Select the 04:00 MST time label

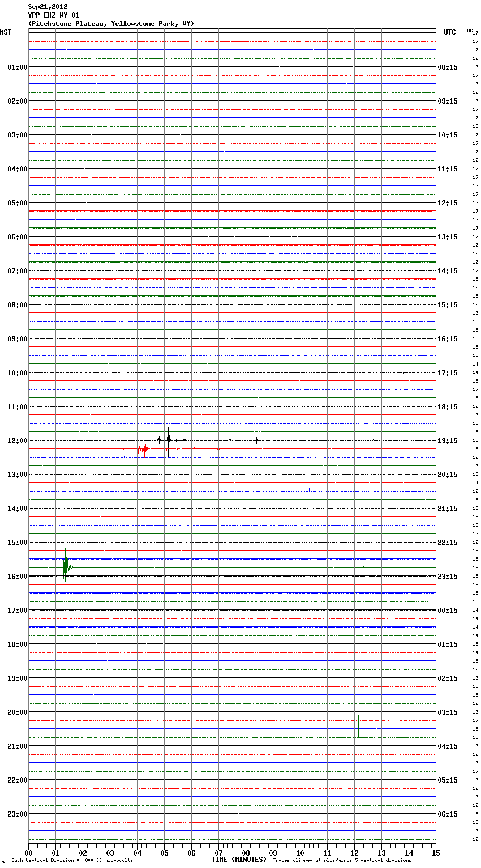click(18, 169)
